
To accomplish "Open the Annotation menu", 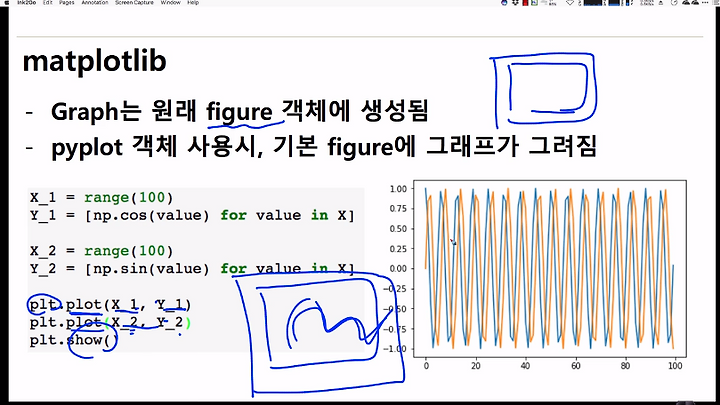I will point(95,2).
